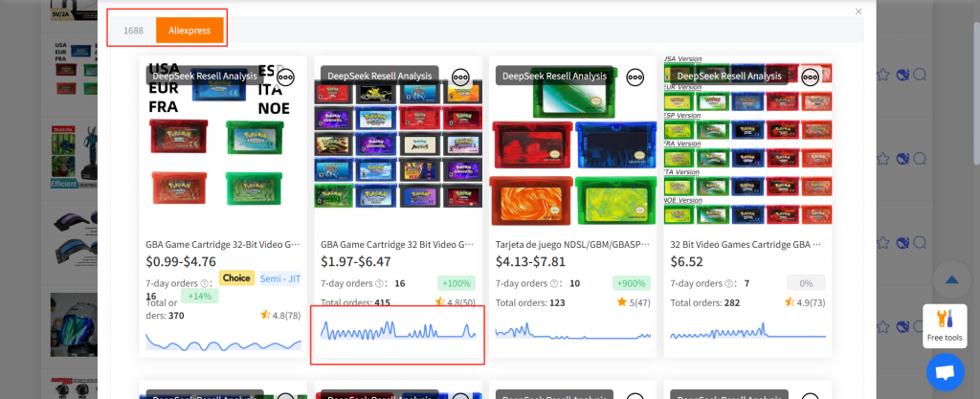Screen dimensions: 980x399
Task: Close the product comparison dialog
Action: tap(858, 11)
